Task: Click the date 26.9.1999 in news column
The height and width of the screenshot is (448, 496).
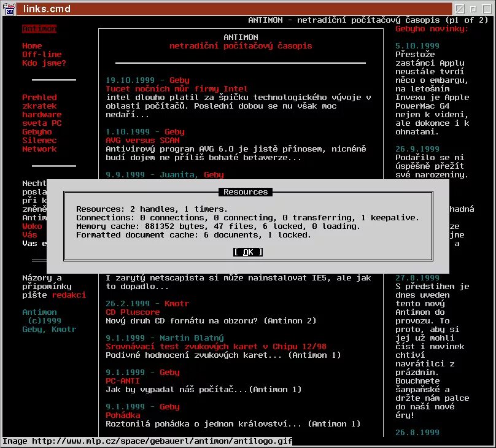Action: coord(417,149)
